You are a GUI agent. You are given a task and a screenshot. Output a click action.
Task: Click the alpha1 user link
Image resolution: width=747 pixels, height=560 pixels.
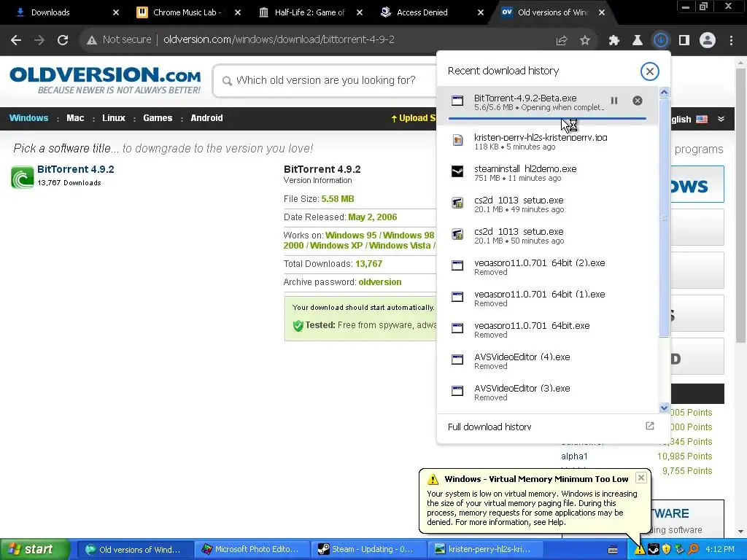[x=574, y=456]
